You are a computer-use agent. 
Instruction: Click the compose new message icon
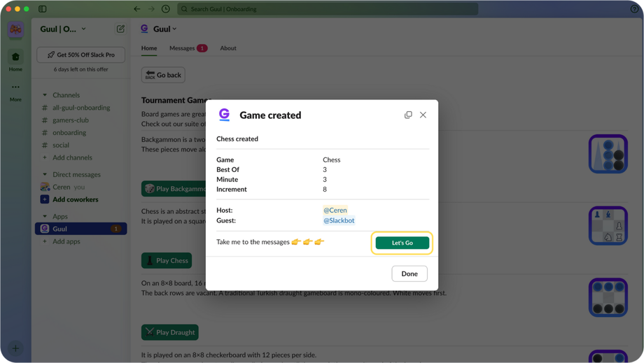click(x=120, y=29)
